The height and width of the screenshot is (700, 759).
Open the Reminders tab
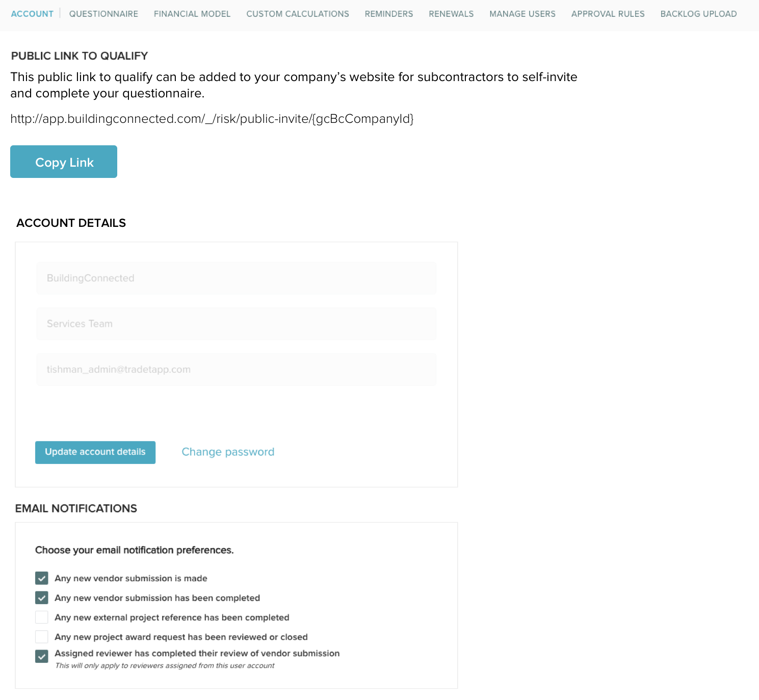tap(389, 14)
